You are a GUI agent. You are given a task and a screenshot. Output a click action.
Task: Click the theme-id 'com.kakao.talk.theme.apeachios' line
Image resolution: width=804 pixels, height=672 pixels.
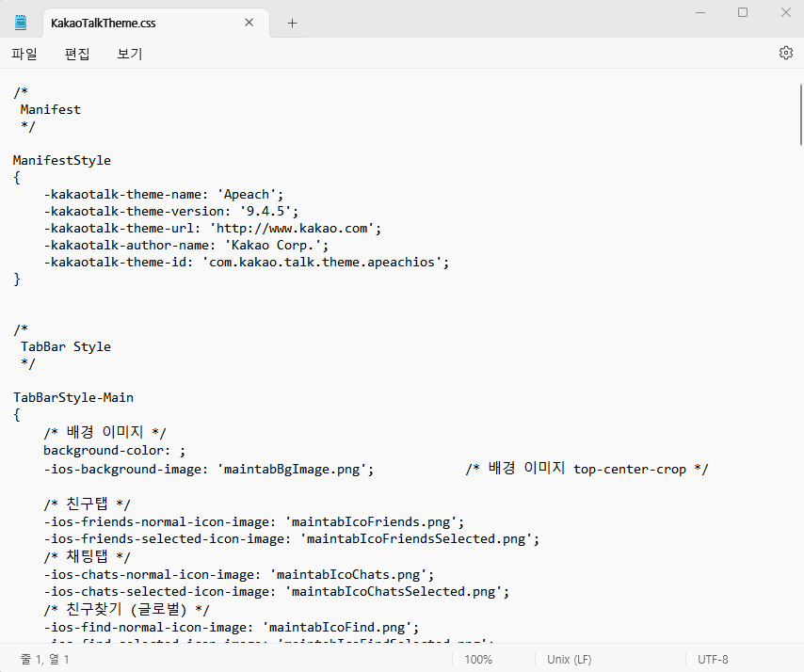[247, 262]
